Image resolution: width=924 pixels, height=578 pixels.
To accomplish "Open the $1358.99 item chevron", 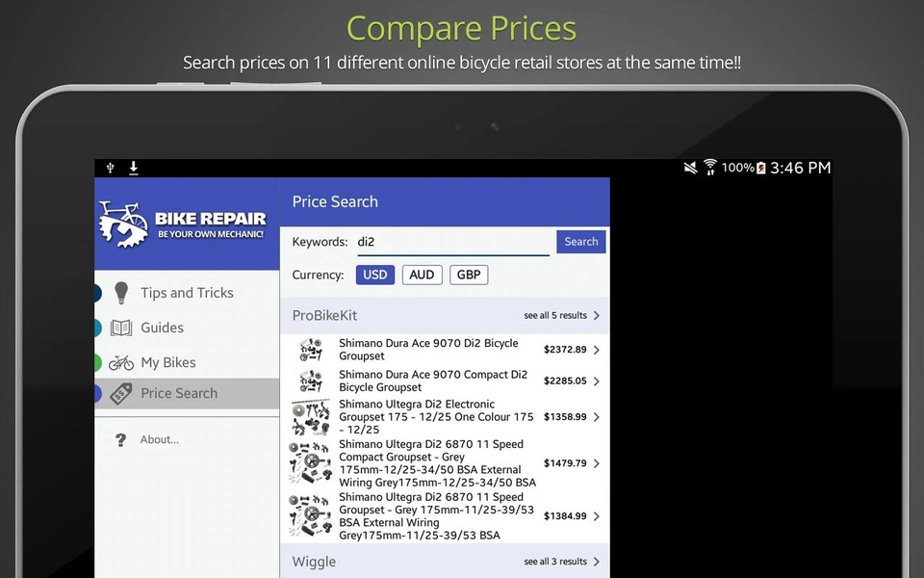I will click(x=597, y=417).
